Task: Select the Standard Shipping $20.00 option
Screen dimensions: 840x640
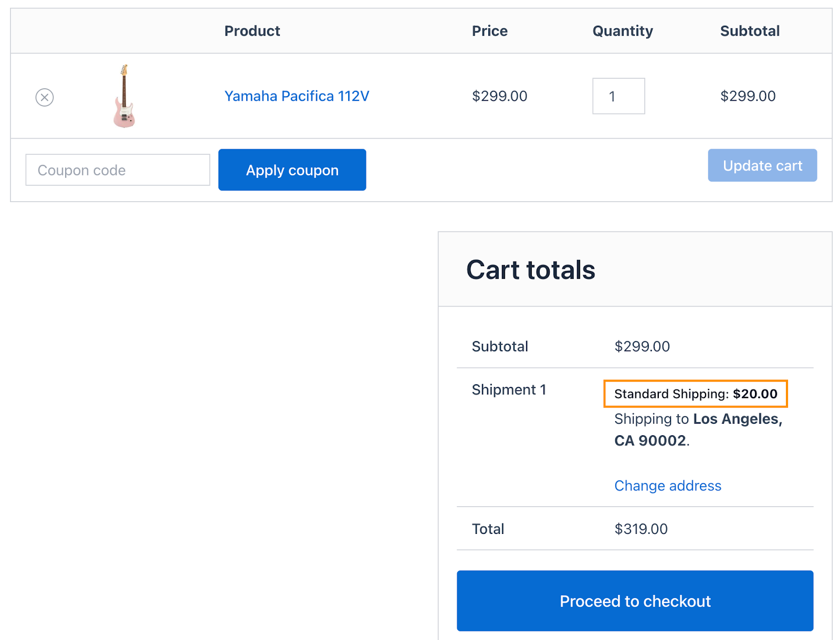Action: [x=695, y=394]
